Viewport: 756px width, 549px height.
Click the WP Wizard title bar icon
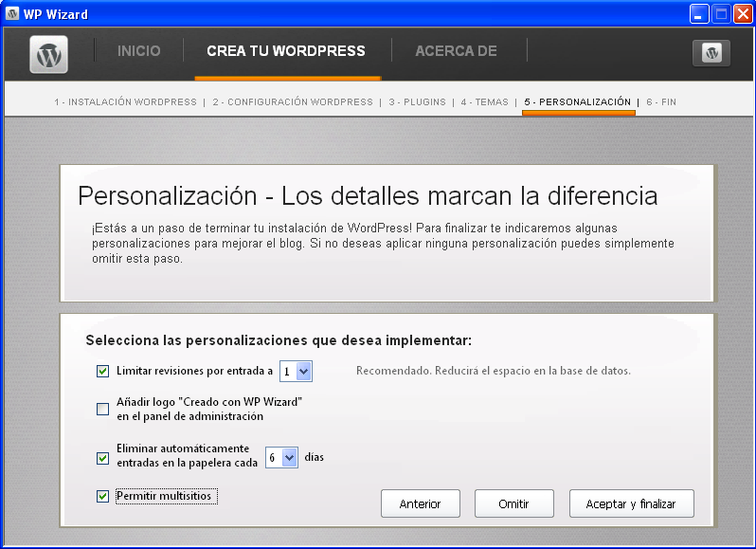click(x=12, y=14)
